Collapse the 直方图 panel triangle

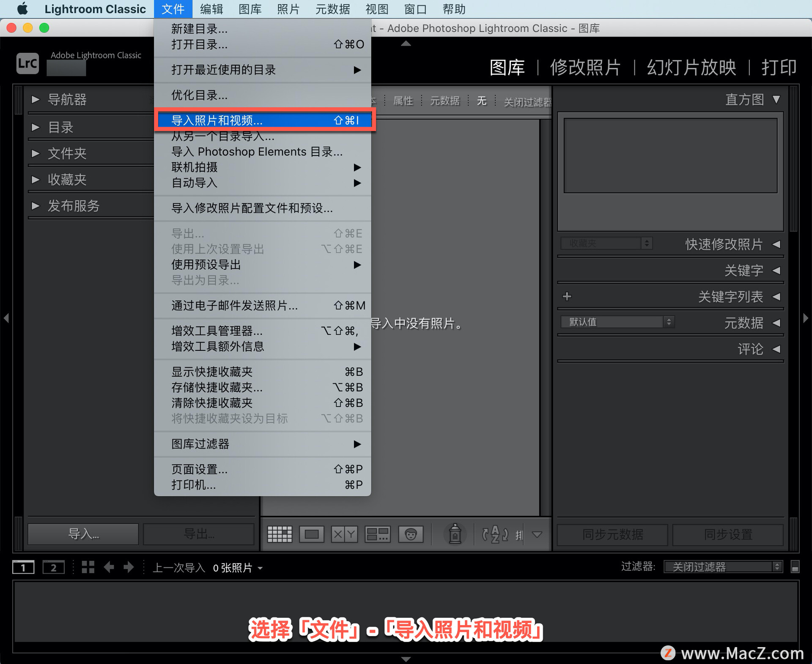776,100
